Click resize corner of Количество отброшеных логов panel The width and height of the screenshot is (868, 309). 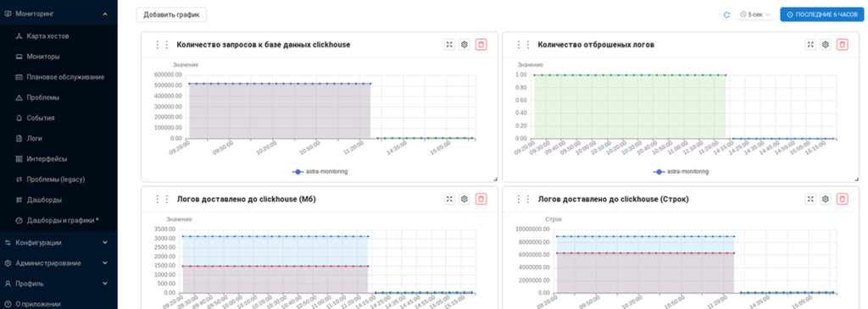click(x=856, y=179)
